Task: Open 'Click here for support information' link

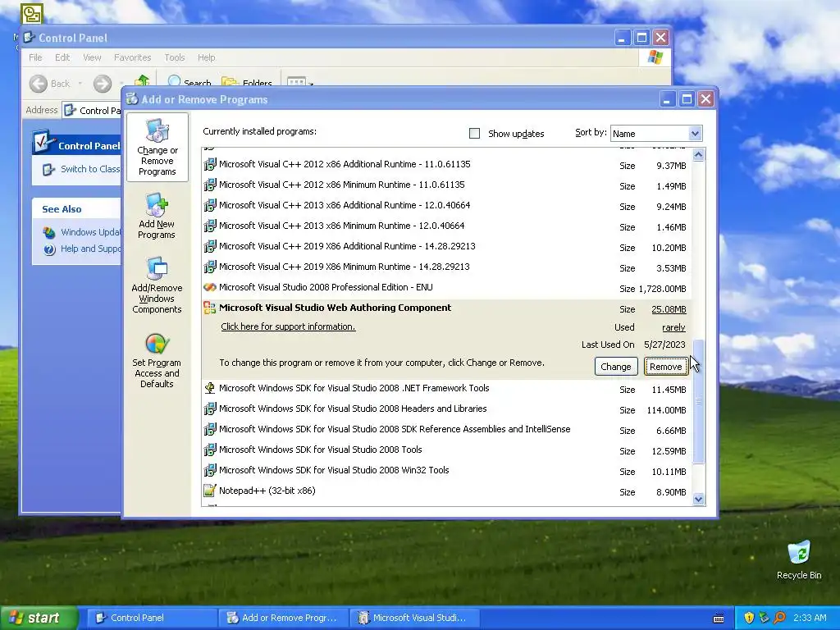Action: pyautogui.click(x=288, y=326)
